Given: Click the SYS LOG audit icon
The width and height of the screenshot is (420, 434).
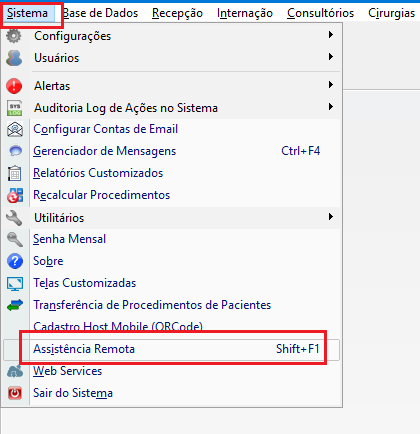Looking at the screenshot, I should [15, 108].
